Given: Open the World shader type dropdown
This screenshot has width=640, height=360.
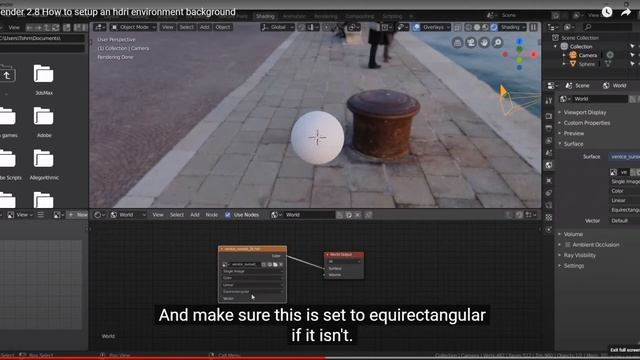Looking at the screenshot, I should [128, 215].
